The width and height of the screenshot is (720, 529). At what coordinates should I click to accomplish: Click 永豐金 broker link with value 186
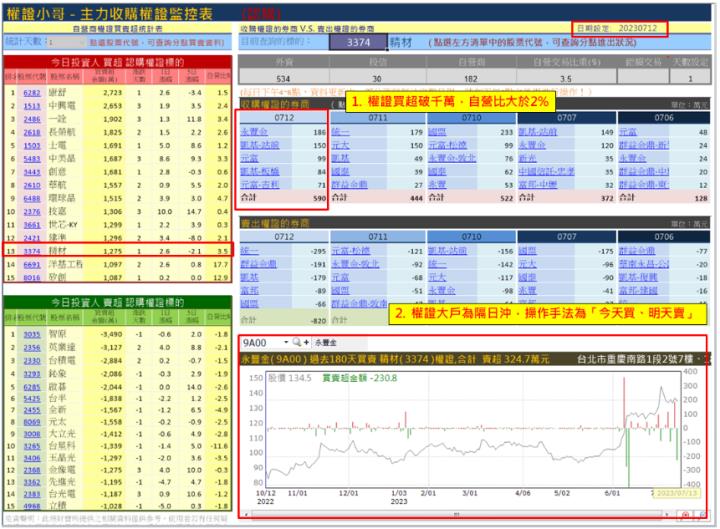coord(254,132)
